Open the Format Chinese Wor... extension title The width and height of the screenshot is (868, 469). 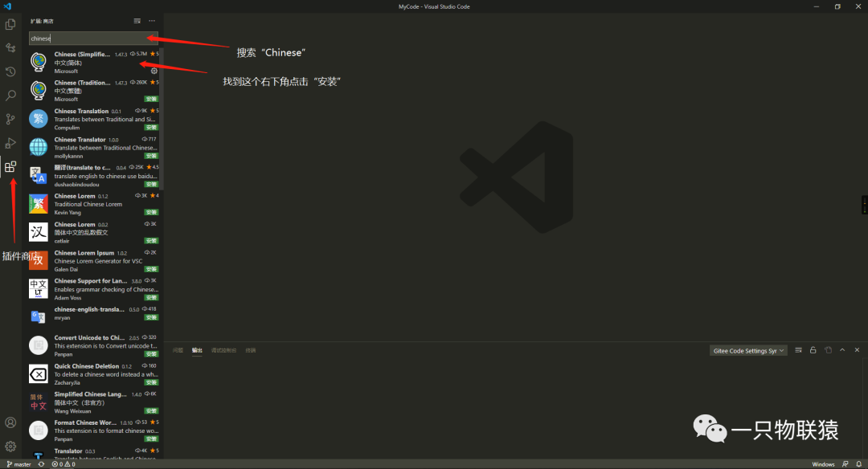point(85,422)
